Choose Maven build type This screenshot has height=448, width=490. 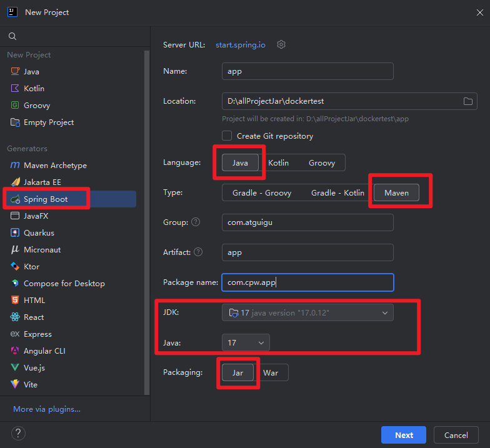396,192
